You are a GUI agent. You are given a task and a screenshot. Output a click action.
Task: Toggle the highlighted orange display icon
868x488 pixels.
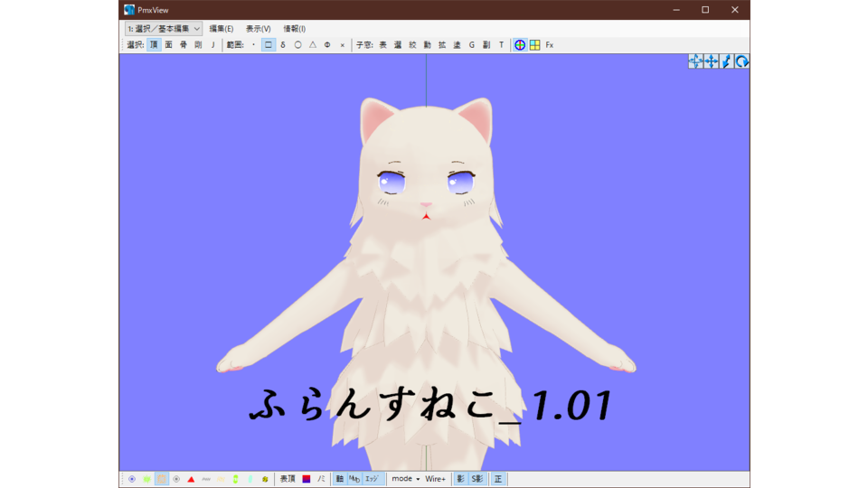[x=162, y=479]
